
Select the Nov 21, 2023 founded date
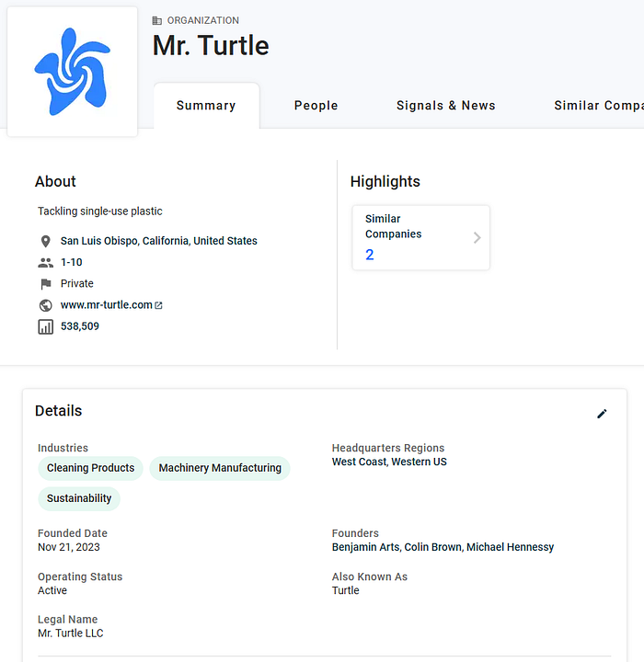[x=69, y=547]
